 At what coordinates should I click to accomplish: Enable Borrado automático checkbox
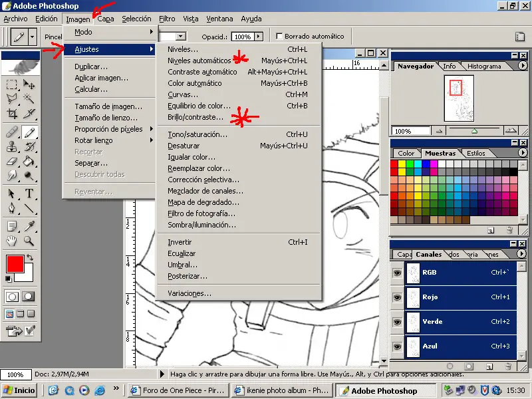(279, 36)
